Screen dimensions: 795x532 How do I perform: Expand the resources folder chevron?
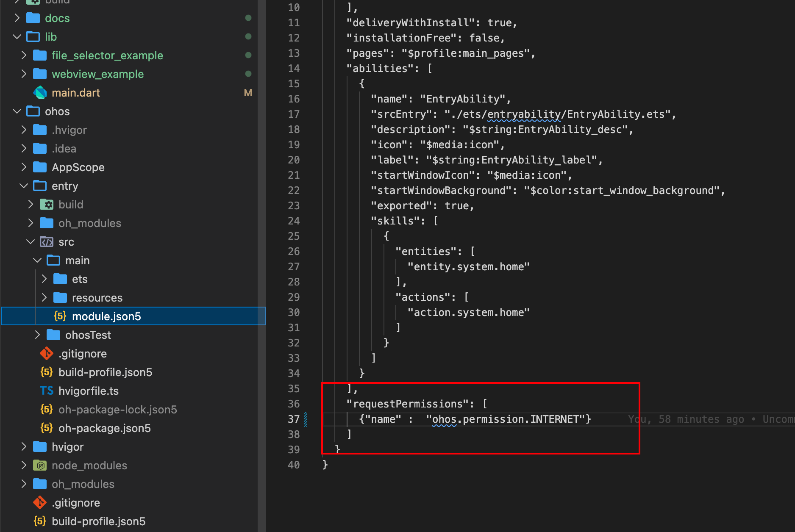point(44,298)
